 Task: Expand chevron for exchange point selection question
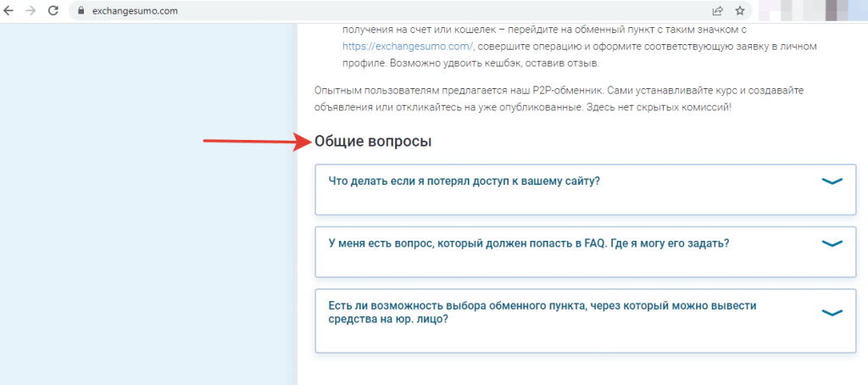832,312
